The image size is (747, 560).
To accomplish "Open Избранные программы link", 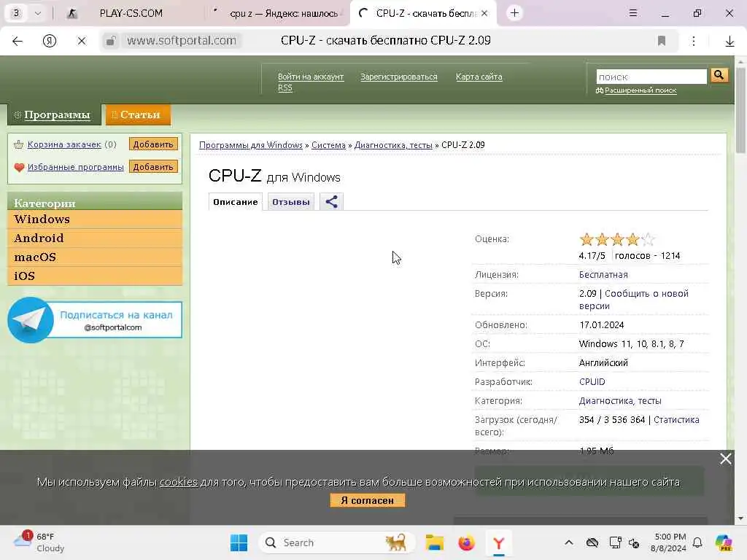I will click(75, 167).
